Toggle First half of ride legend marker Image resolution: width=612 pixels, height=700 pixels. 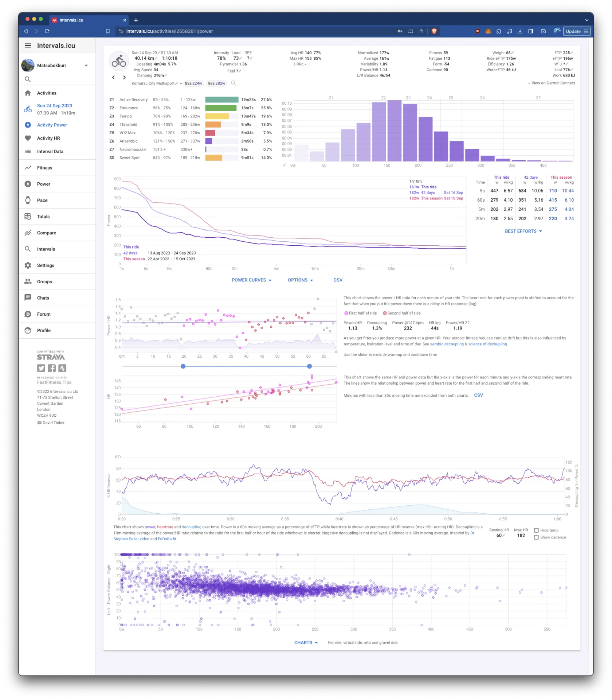pyautogui.click(x=346, y=313)
